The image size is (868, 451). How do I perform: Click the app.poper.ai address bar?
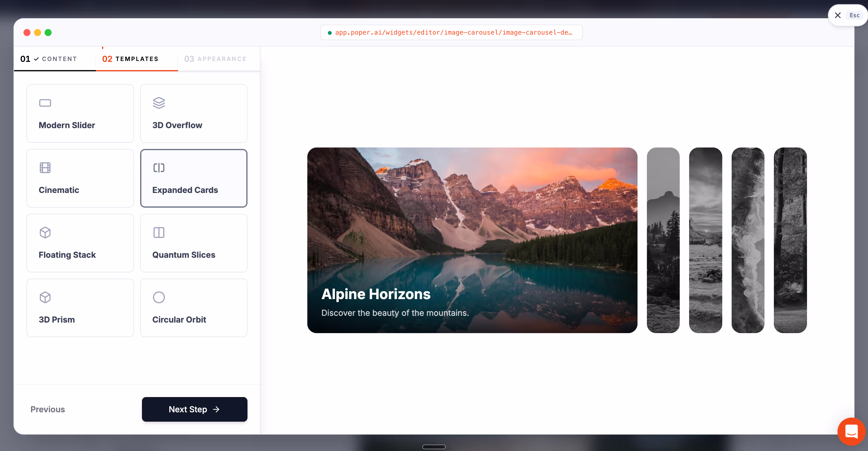click(451, 32)
